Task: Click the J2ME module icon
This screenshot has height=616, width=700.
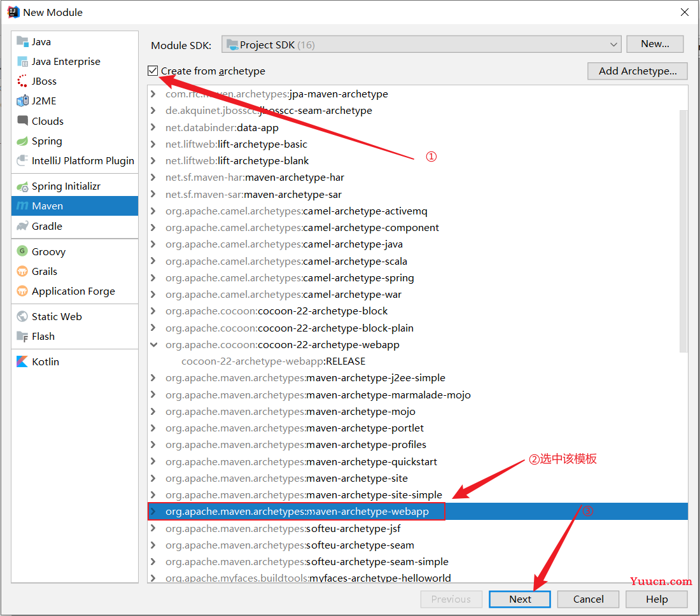Action: click(22, 101)
